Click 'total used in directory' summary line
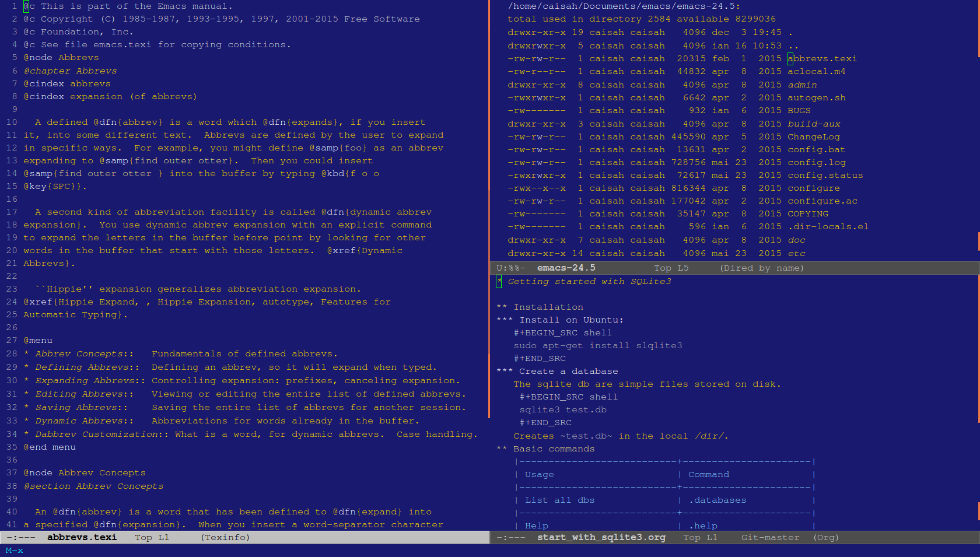Viewport: 980px width, 557px height. [x=642, y=19]
